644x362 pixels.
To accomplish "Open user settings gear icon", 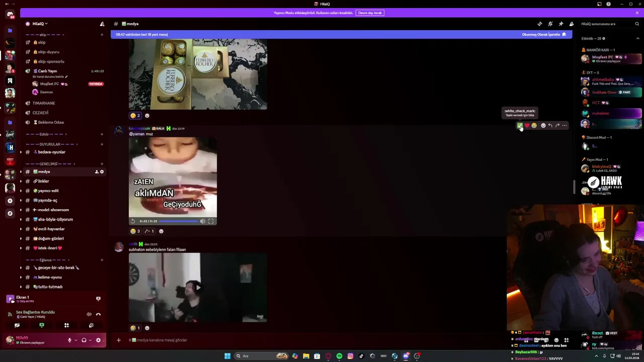I will pos(98,340).
